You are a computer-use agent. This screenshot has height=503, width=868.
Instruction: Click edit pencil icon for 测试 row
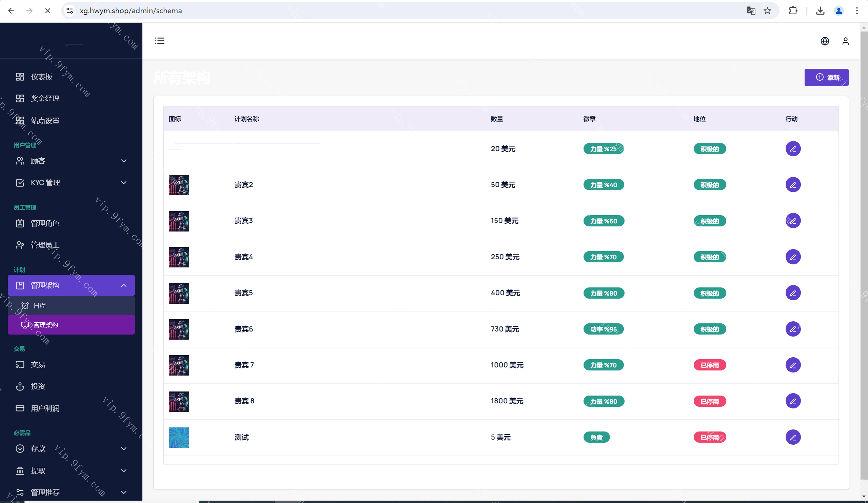click(x=793, y=437)
